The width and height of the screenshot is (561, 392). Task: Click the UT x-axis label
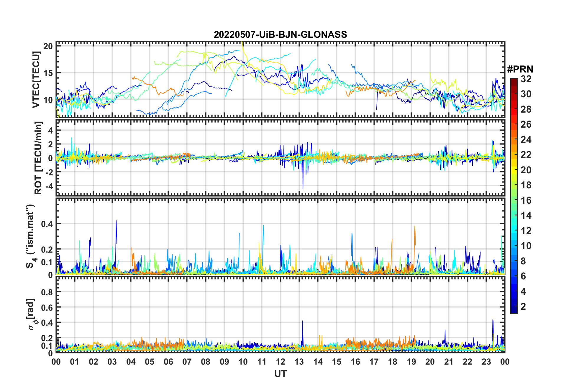click(280, 374)
